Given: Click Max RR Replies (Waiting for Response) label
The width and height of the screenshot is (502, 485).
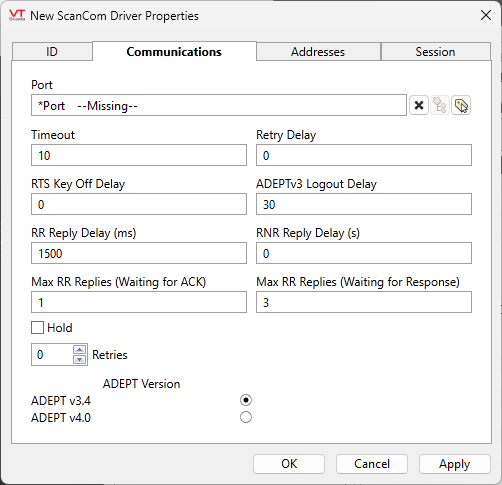Looking at the screenshot, I should click(x=358, y=282).
